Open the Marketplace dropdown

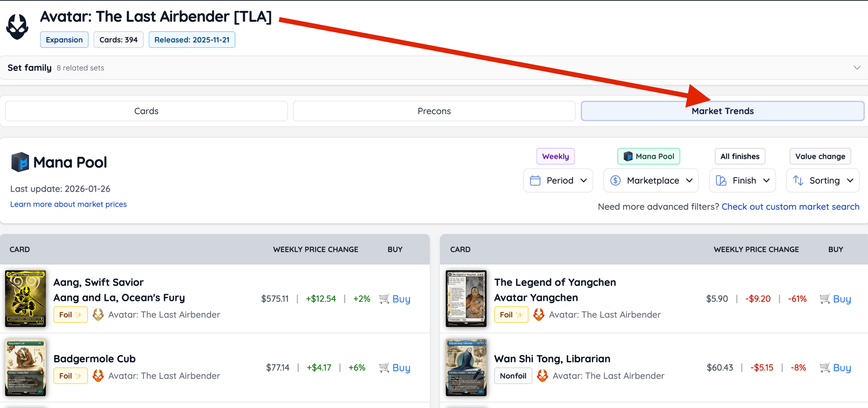point(651,180)
